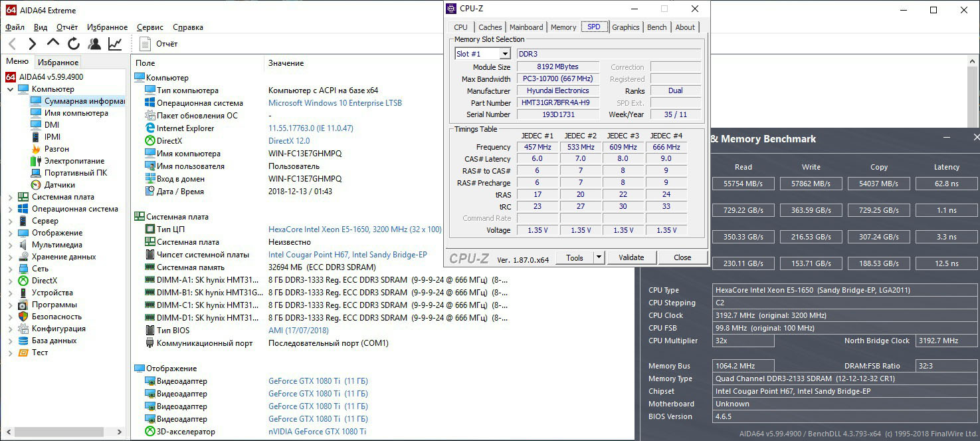Switch to the Graphics tab in CPU-Z
980x441 pixels.
[626, 27]
